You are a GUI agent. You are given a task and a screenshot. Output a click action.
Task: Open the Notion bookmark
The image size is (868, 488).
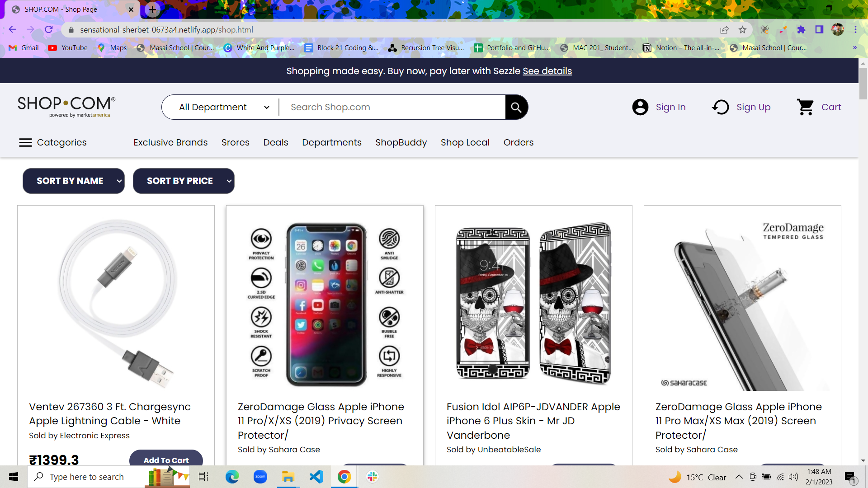(681, 47)
